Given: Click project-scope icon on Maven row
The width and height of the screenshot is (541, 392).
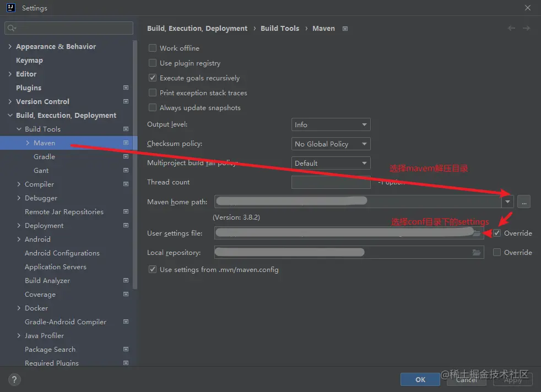Looking at the screenshot, I should click(x=126, y=143).
